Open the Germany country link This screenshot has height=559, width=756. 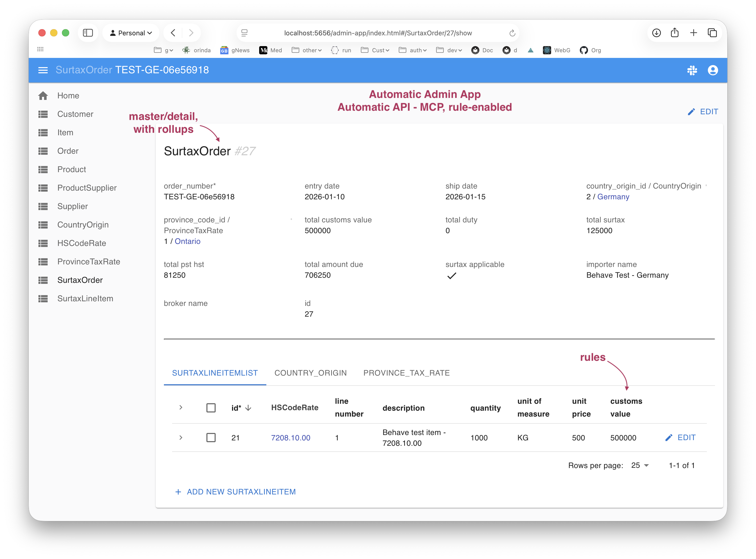click(613, 196)
